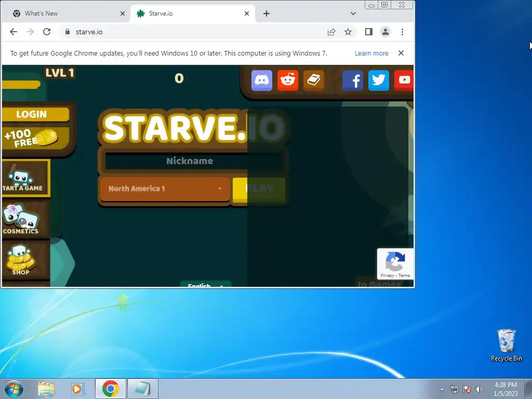The image size is (532, 399).
Task: Open the Action Center flag icon
Action: point(467,389)
